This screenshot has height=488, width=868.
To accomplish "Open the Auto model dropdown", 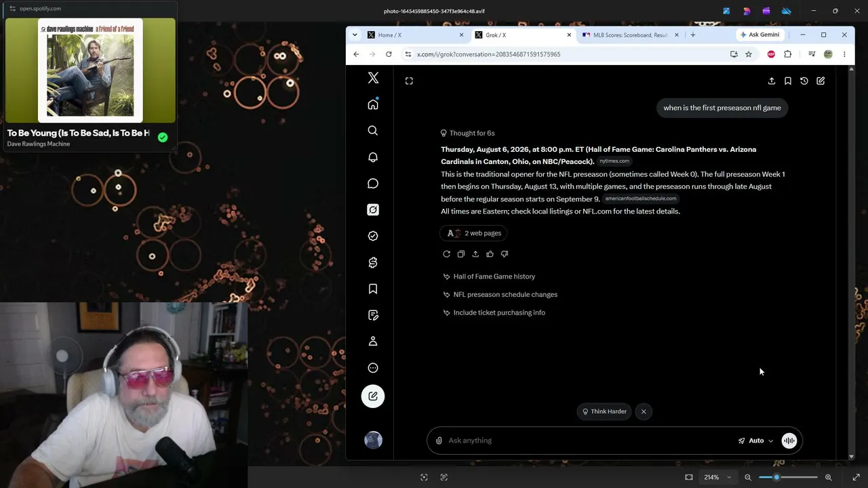I will pos(755,441).
